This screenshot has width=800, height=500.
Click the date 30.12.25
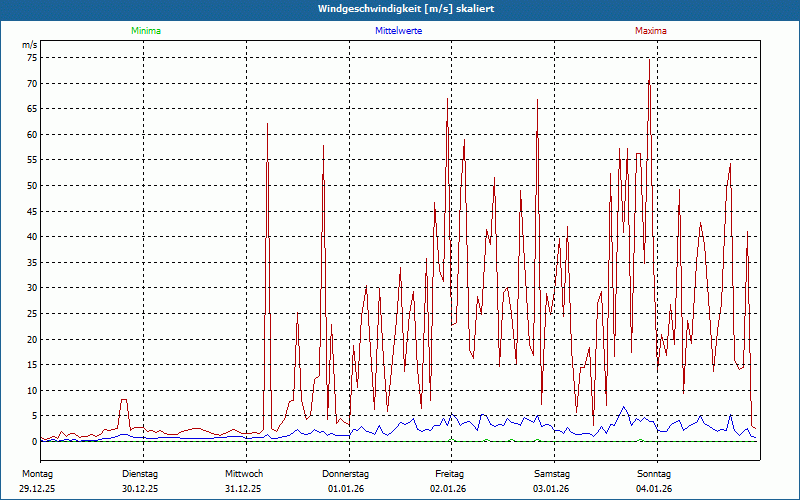coord(140,489)
